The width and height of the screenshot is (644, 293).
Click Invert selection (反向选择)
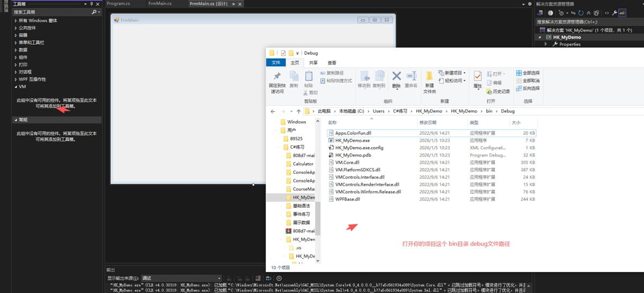click(x=528, y=88)
